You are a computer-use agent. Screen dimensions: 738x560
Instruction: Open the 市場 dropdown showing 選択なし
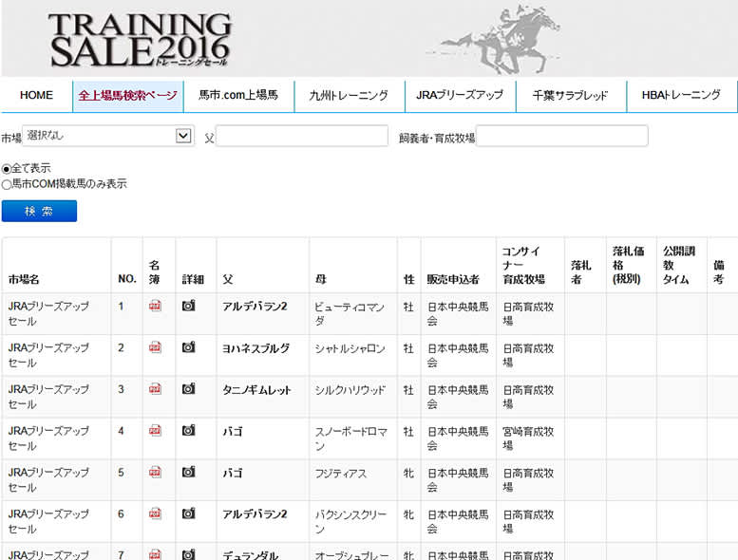108,136
